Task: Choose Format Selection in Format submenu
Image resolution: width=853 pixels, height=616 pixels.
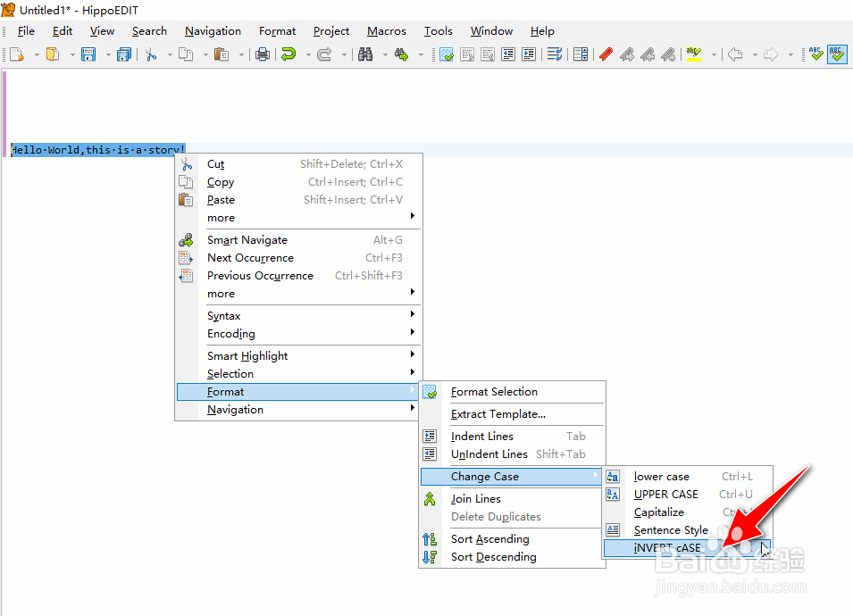Action: (512, 391)
